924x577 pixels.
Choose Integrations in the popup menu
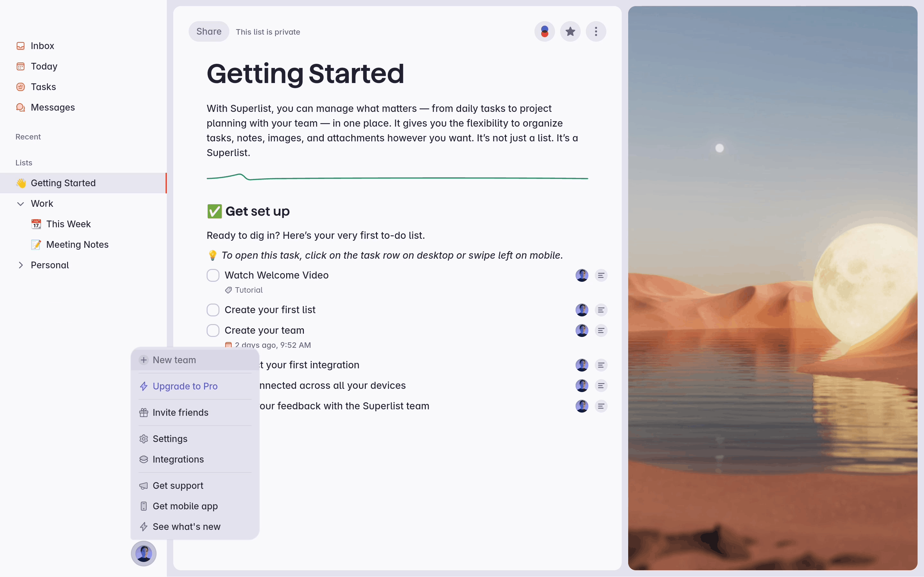coord(178,459)
